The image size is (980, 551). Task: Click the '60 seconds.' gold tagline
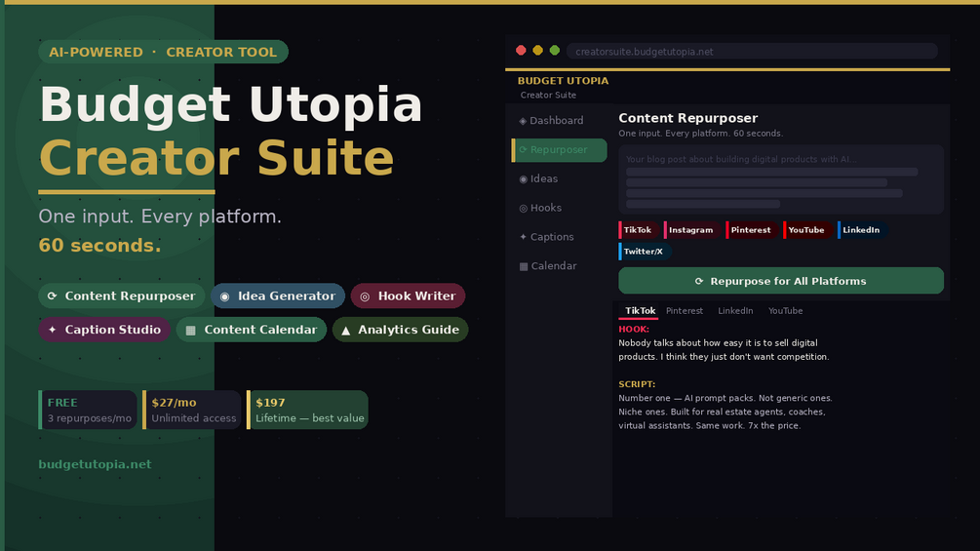100,246
